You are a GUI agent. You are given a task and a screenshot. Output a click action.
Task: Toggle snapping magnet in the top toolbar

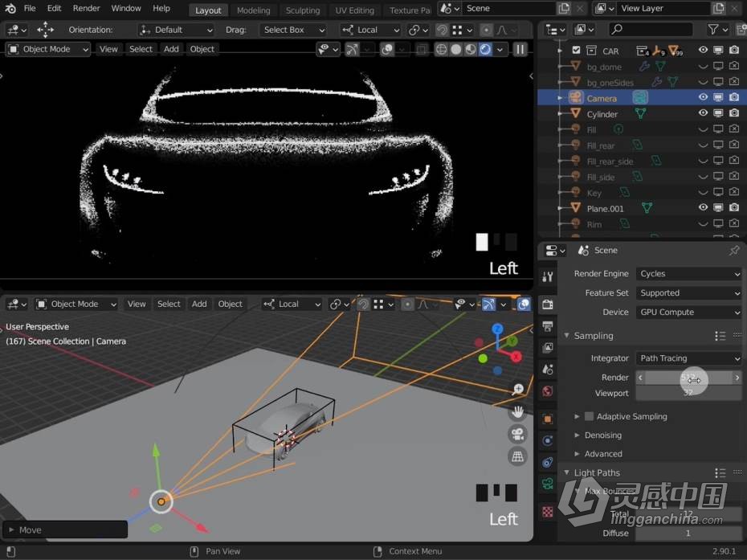coord(442,30)
